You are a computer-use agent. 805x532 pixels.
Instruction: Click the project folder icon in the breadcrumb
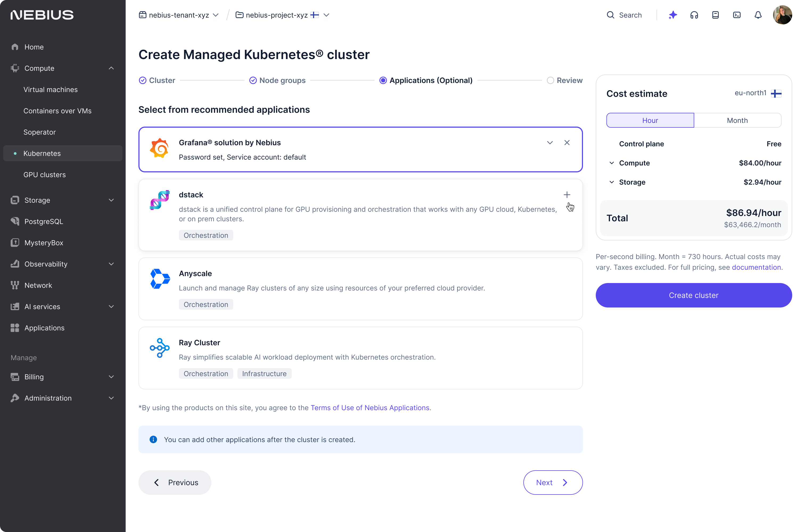point(239,15)
